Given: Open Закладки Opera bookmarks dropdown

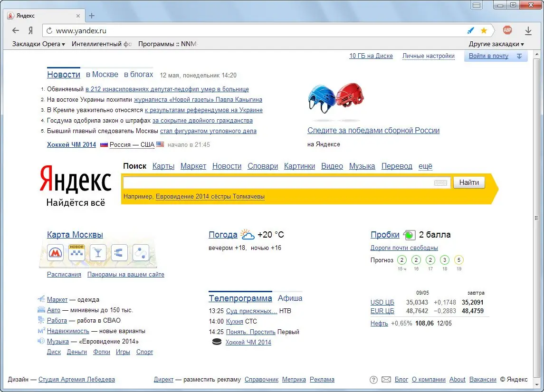Looking at the screenshot, I should [38, 44].
